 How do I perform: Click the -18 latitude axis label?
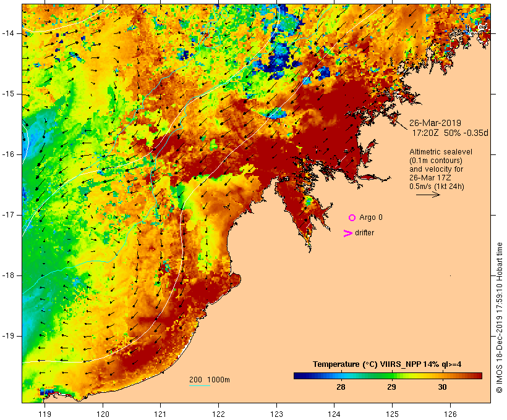[8, 275]
